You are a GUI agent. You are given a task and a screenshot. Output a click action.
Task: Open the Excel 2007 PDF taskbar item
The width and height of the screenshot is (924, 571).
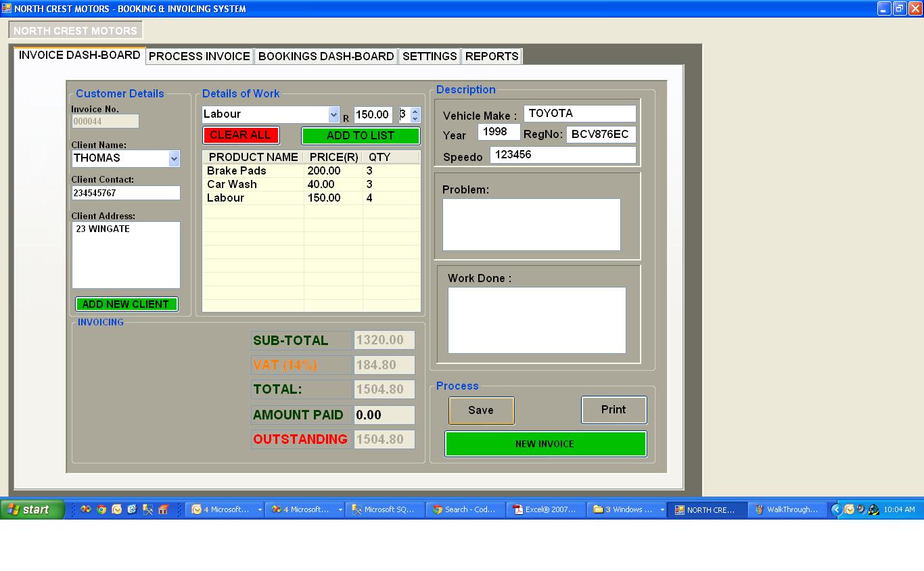click(545, 509)
